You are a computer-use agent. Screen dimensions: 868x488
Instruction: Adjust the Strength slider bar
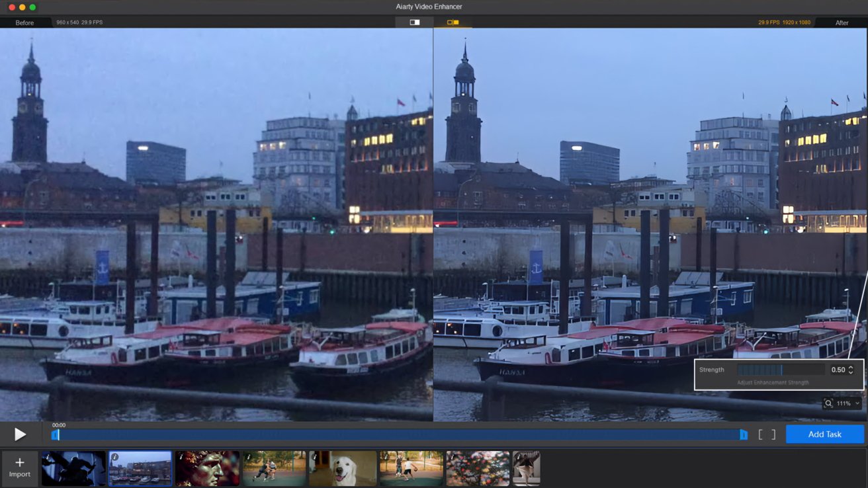(x=781, y=370)
